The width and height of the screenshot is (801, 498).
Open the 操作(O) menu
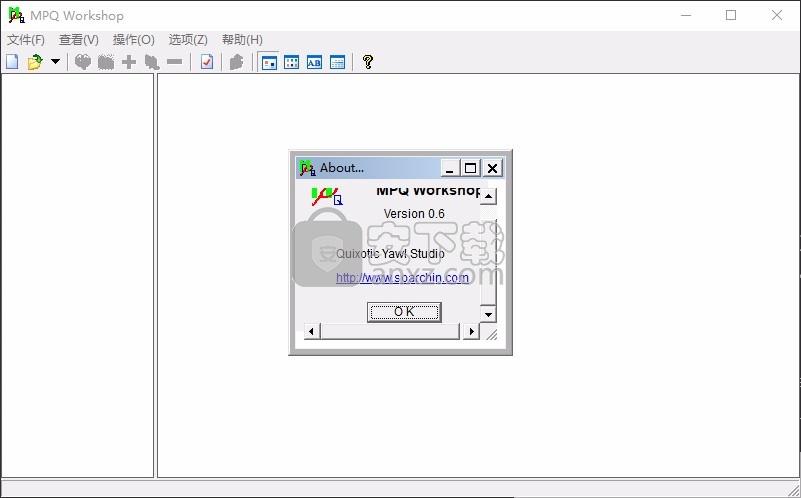[133, 40]
